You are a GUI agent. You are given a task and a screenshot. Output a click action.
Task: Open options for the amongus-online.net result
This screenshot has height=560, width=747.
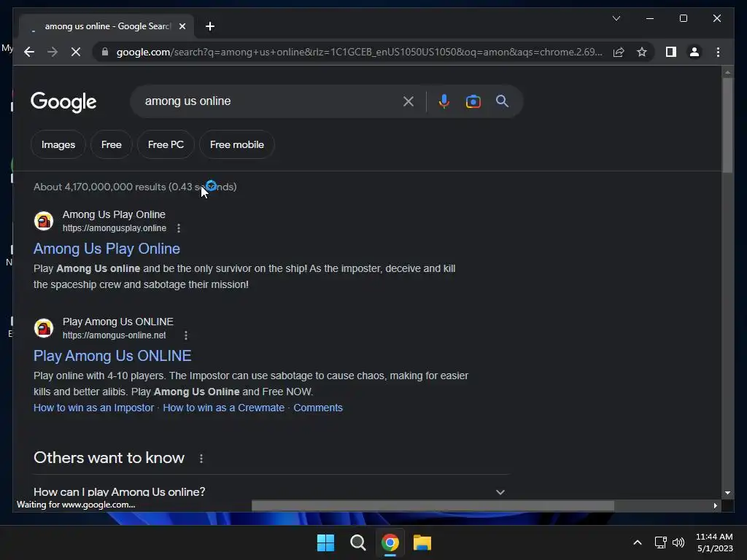[186, 335]
